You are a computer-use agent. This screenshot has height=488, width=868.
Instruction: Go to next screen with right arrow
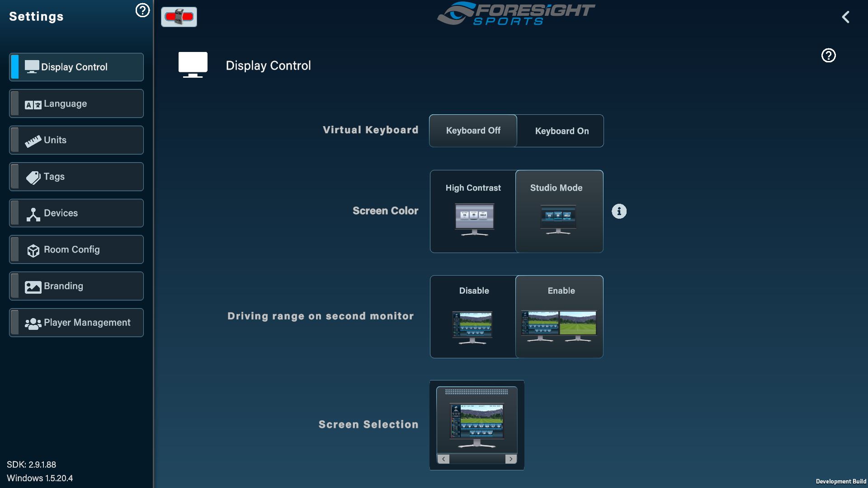tap(511, 459)
